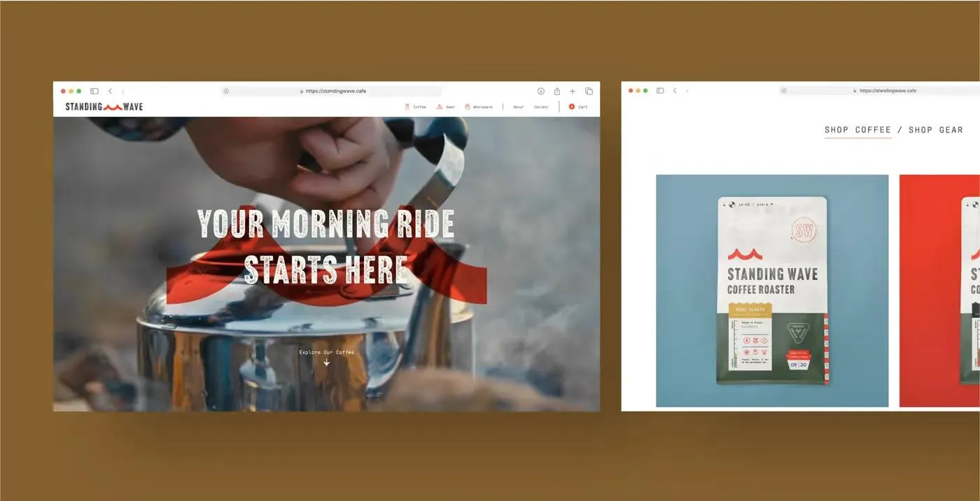This screenshot has height=501, width=980.
Task: Select the Shop Coffee tab
Action: coord(858,129)
